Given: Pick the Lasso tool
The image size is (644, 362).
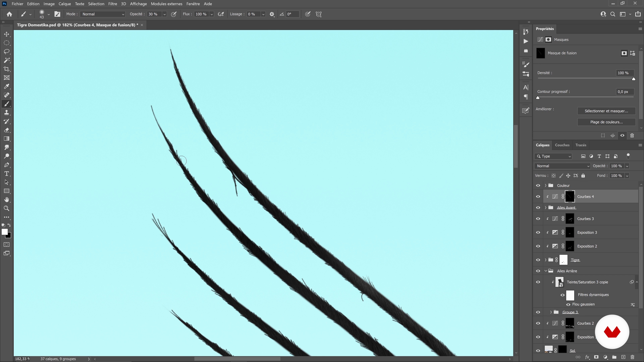Looking at the screenshot, I should pyautogui.click(x=7, y=52).
